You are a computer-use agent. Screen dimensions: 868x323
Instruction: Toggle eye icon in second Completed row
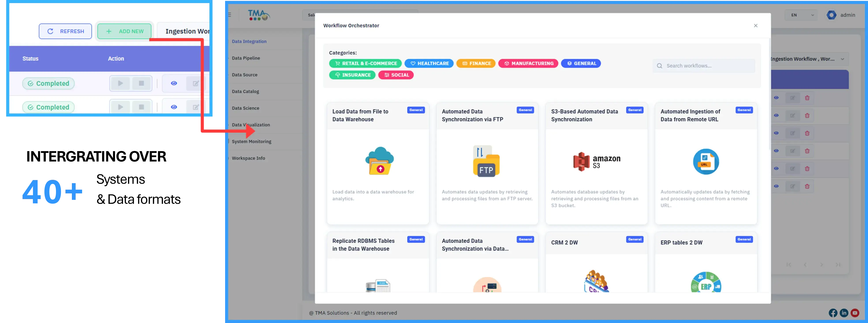[x=174, y=107]
